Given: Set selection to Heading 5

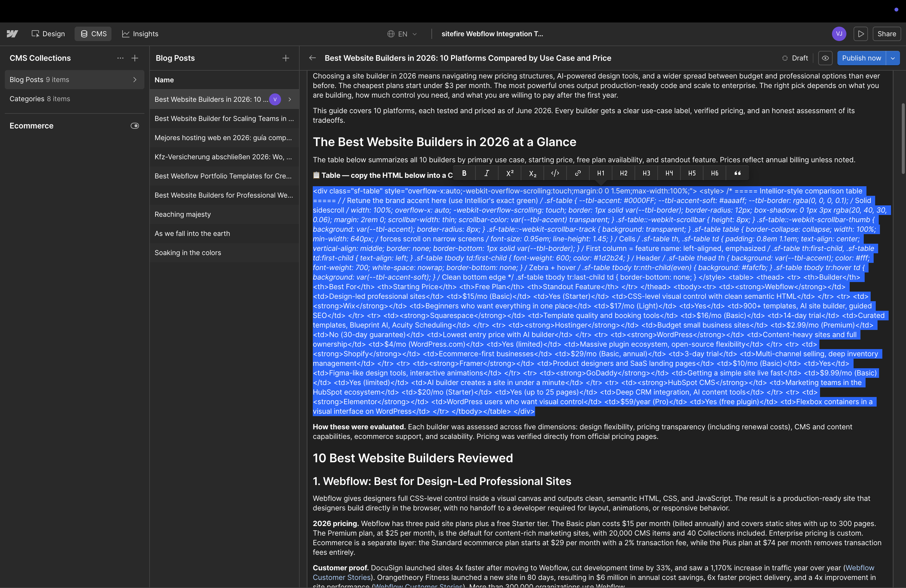Looking at the screenshot, I should point(692,173).
